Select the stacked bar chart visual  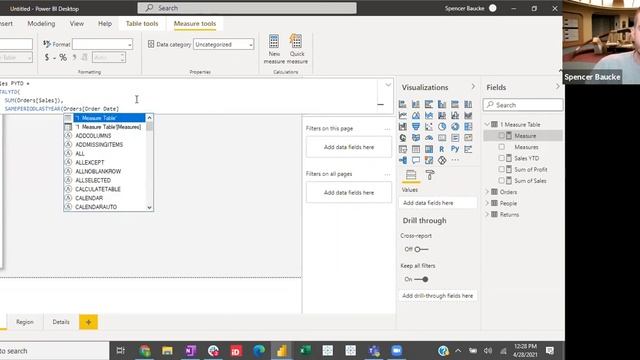pyautogui.click(x=402, y=104)
